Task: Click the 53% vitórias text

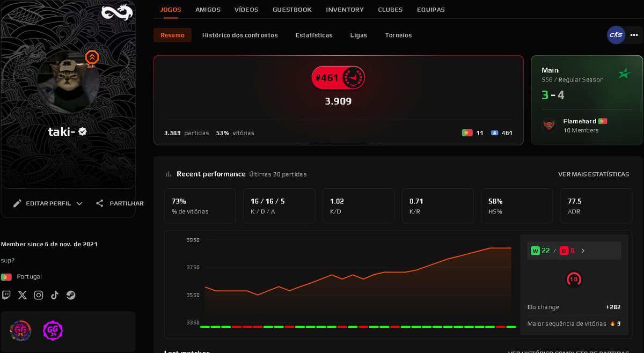Action: coord(235,133)
